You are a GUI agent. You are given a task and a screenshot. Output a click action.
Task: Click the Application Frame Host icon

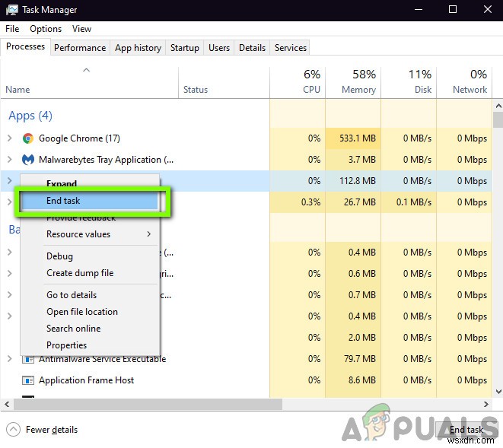point(28,380)
